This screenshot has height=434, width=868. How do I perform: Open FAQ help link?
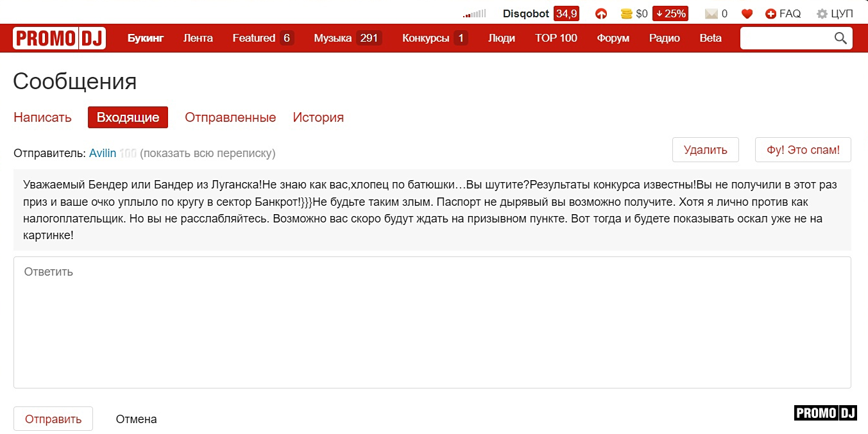783,13
